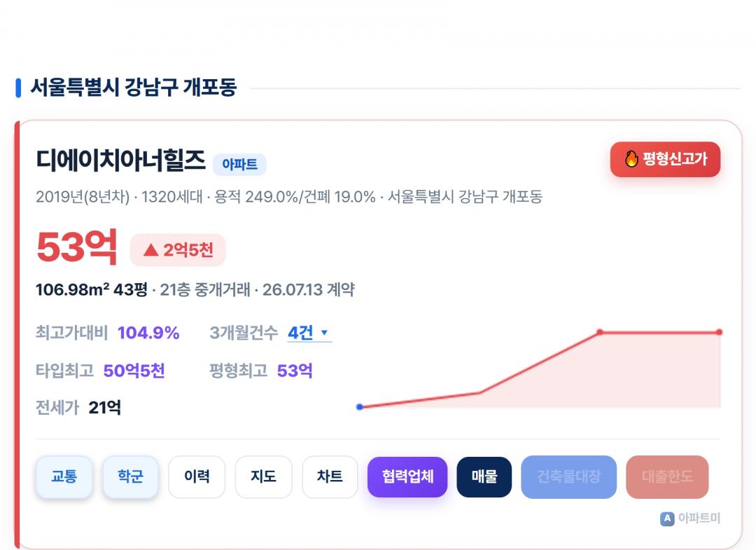Image resolution: width=756 pixels, height=550 pixels.
Task: Click the 아파트 type tag
Action: (239, 165)
